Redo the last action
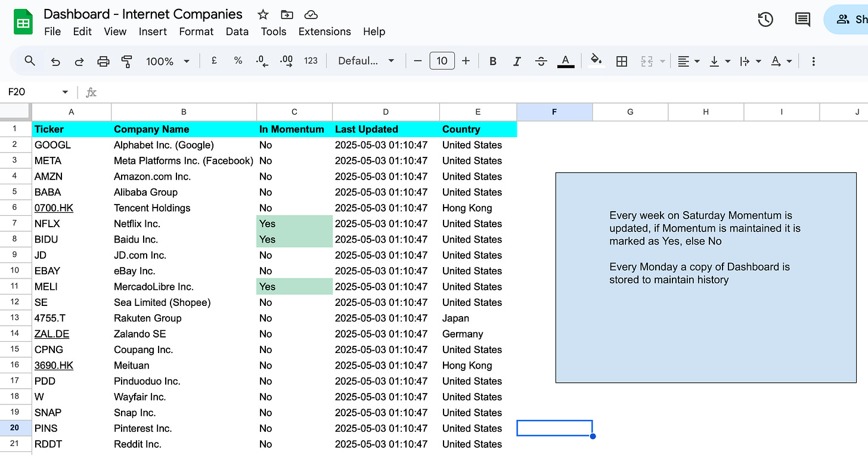The width and height of the screenshot is (868, 455). [79, 61]
